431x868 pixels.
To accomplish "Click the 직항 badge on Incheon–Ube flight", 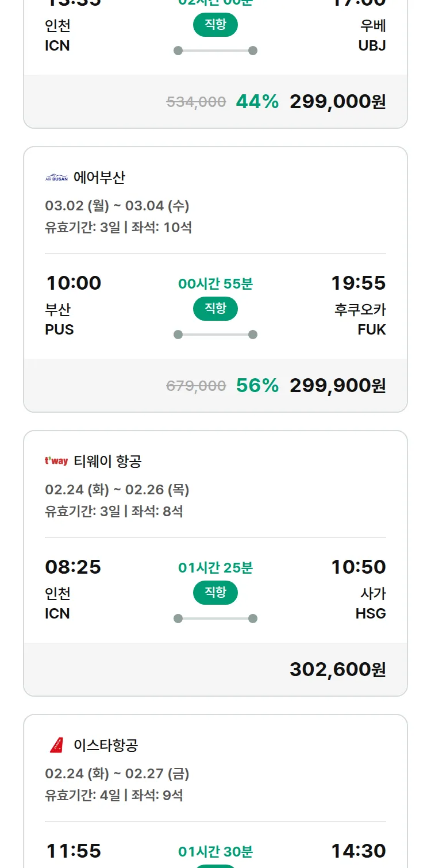I will [x=215, y=25].
